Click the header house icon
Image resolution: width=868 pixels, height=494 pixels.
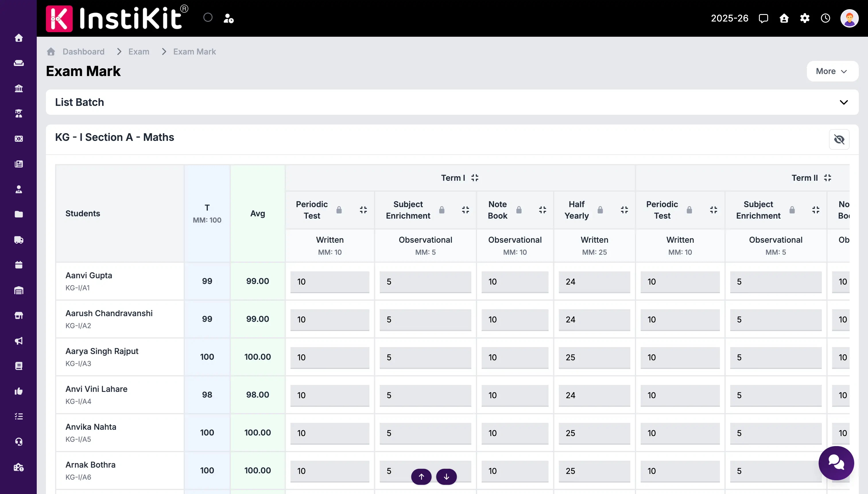point(784,18)
